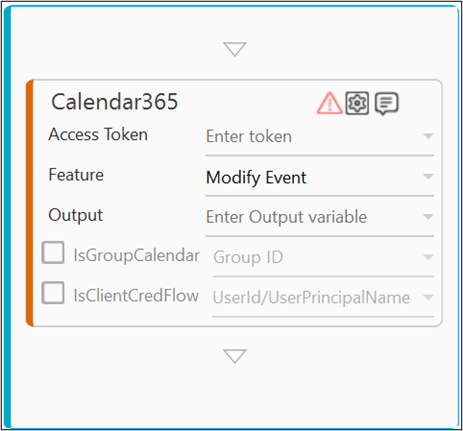Open the Calendar365 settings gear icon
Screen dimensions: 463x431
click(357, 103)
